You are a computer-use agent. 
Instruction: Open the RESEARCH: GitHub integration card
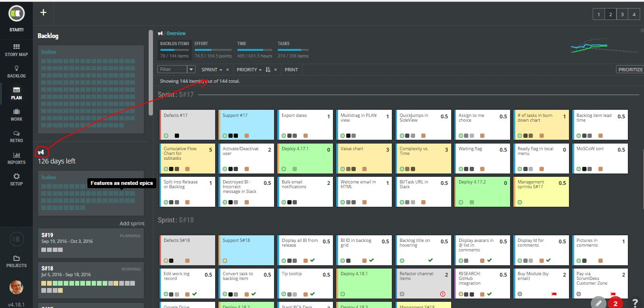[482, 283]
